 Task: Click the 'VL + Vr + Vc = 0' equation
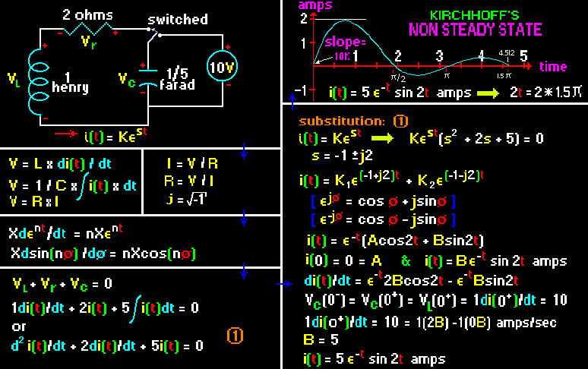click(62, 284)
